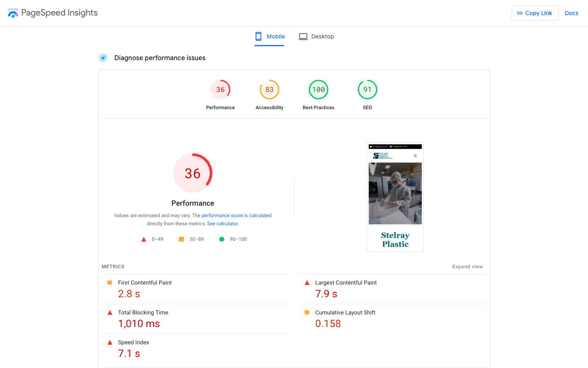Image resolution: width=588 pixels, height=368 pixels.
Task: Click the Speed Index red triangle icon
Action: tap(110, 342)
